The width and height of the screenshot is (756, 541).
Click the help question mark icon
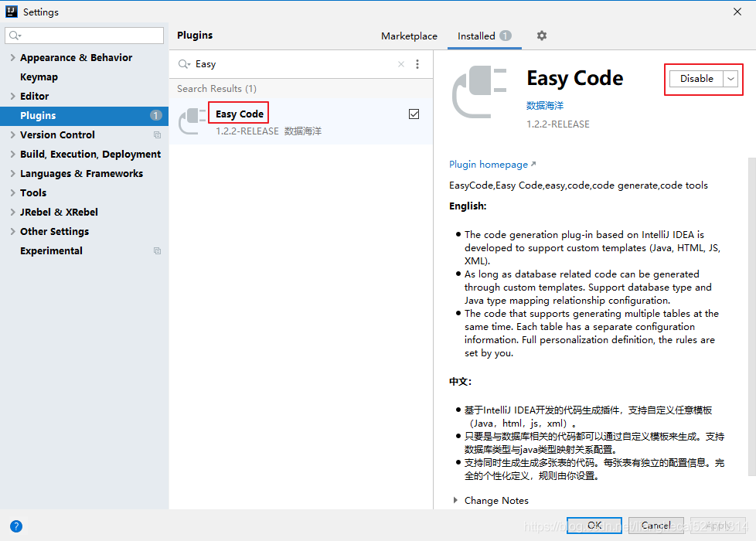tap(16, 526)
